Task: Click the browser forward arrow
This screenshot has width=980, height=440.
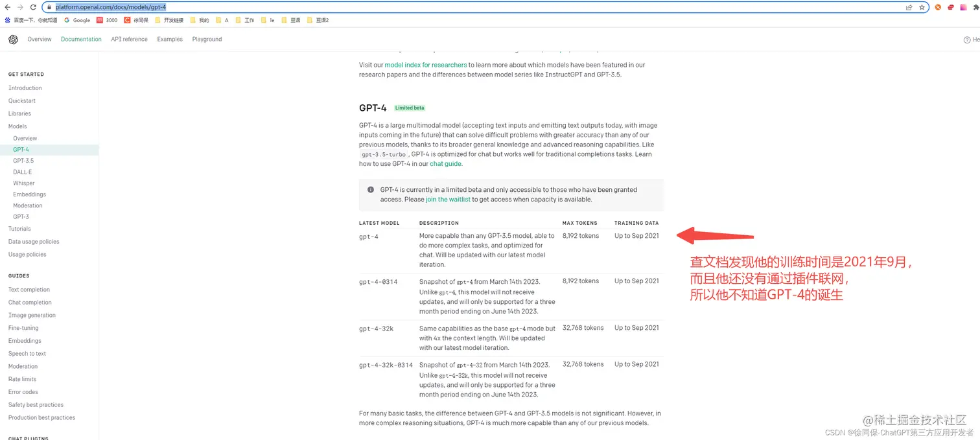Action: 20,7
